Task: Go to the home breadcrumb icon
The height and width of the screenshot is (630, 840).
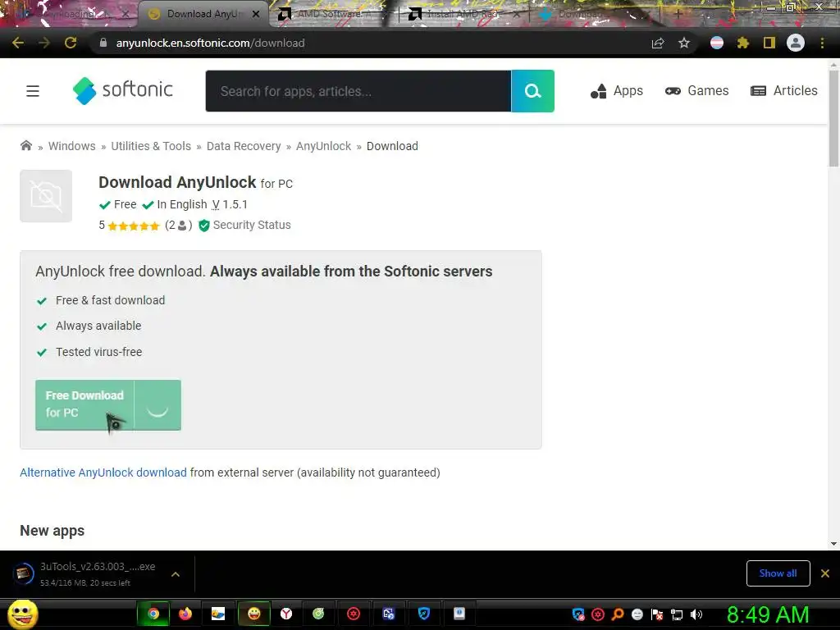Action: (25, 146)
